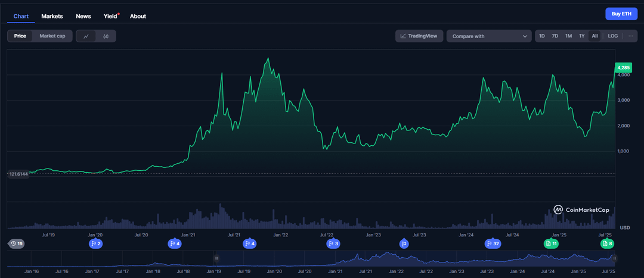Open the flag event marker labeled 32
The image size is (644, 278).
coord(493,243)
